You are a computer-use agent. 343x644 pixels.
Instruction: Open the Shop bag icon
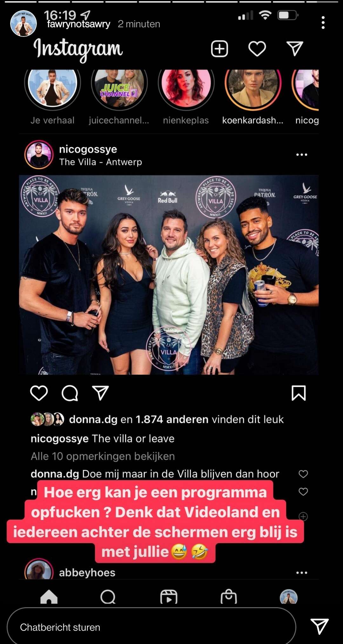pos(229,596)
